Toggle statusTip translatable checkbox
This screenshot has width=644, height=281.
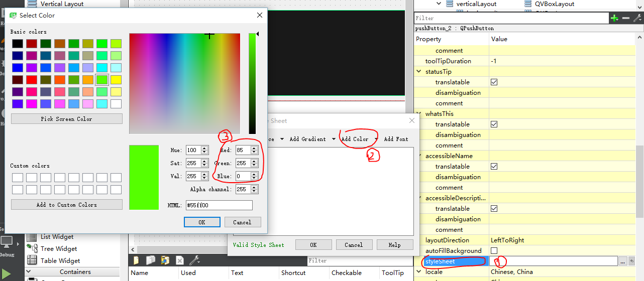tap(494, 82)
